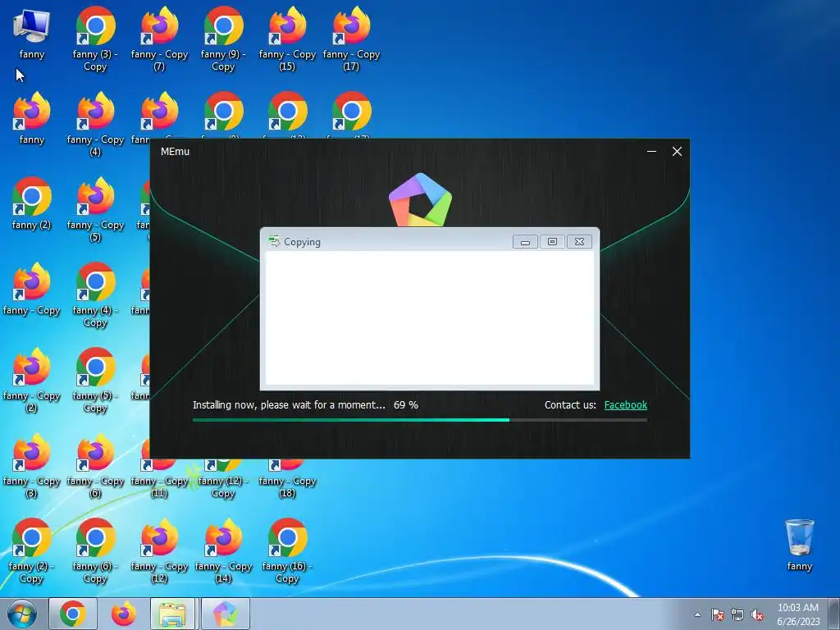Minimize the Copying dialog
This screenshot has height=630, width=840.
pyautogui.click(x=525, y=242)
